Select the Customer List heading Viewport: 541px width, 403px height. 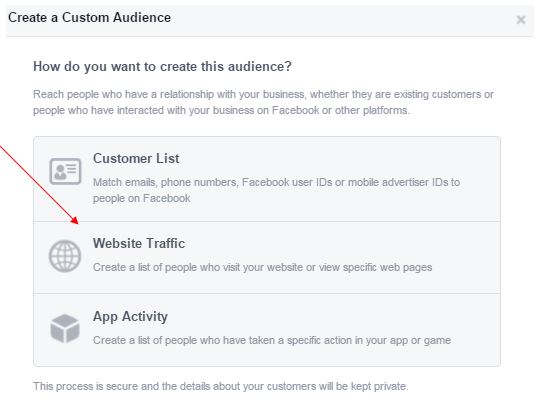pos(136,158)
